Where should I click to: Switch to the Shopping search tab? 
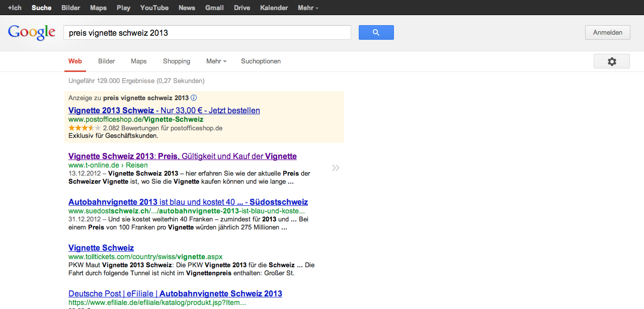[177, 61]
